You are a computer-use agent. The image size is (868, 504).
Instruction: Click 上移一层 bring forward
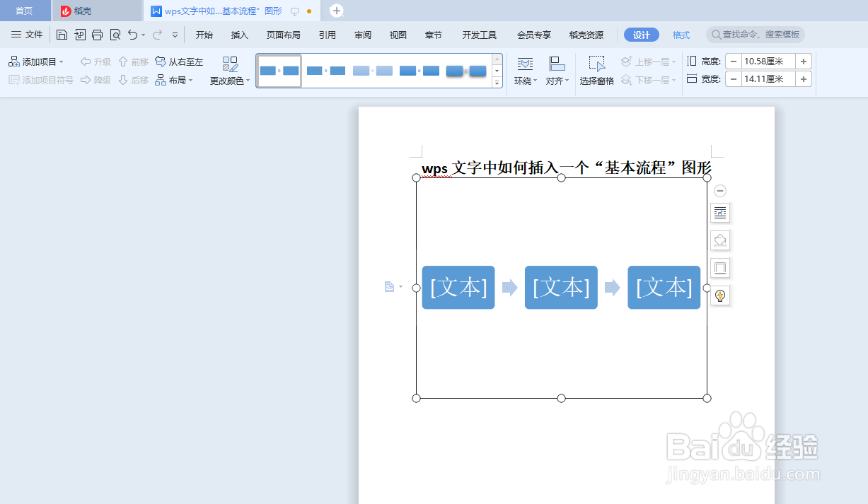pos(649,62)
